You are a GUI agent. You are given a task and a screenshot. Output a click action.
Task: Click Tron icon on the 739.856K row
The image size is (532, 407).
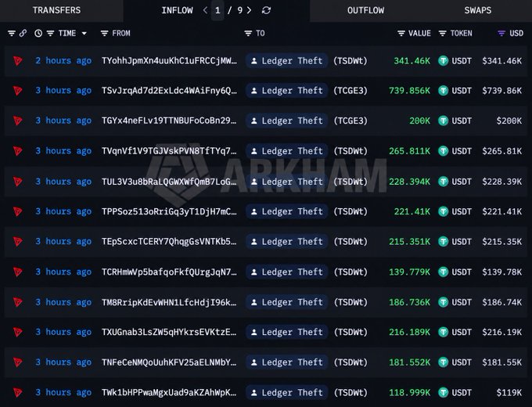18,91
